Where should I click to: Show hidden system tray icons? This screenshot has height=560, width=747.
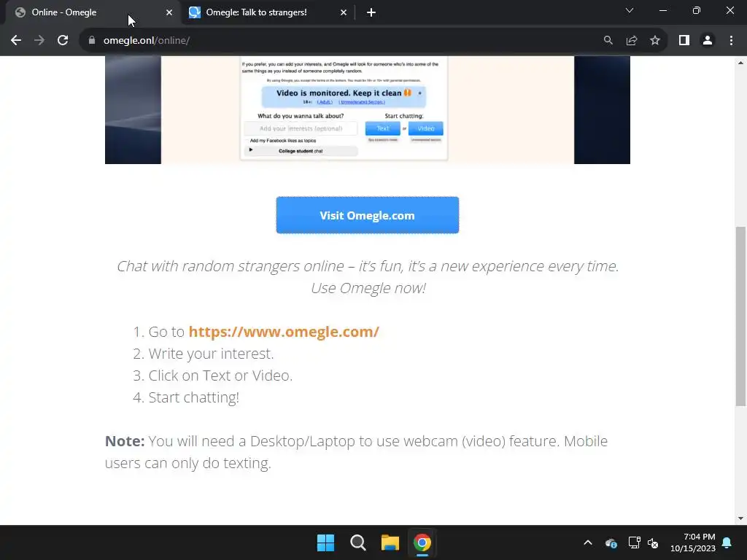588,542
